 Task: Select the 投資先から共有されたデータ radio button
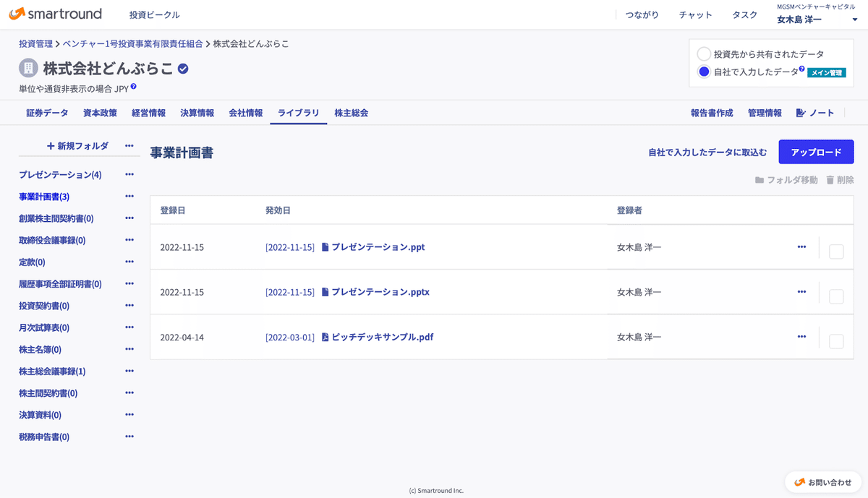coord(702,53)
